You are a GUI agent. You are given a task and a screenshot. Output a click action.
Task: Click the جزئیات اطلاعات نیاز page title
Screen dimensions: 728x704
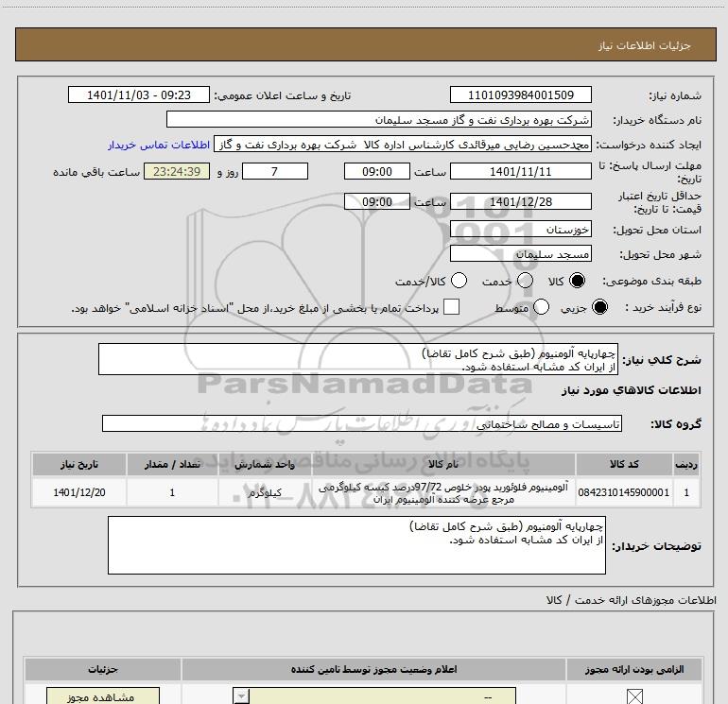click(x=645, y=45)
